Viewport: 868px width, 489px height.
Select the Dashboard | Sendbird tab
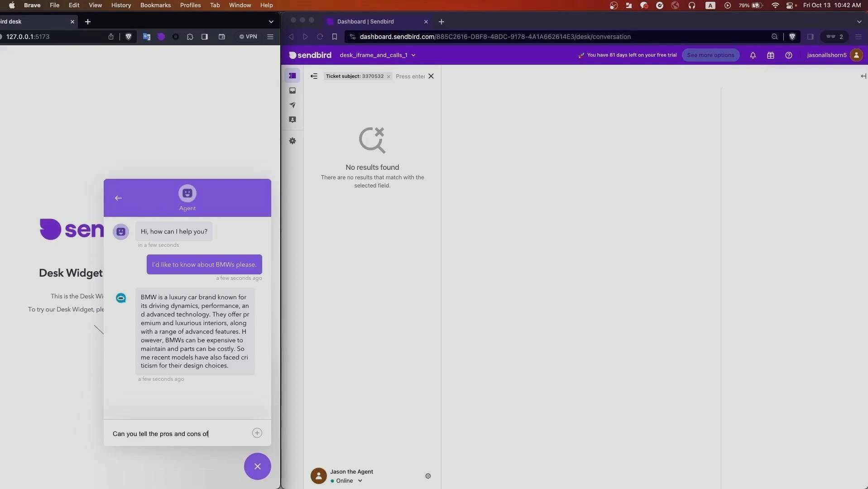pyautogui.click(x=365, y=21)
